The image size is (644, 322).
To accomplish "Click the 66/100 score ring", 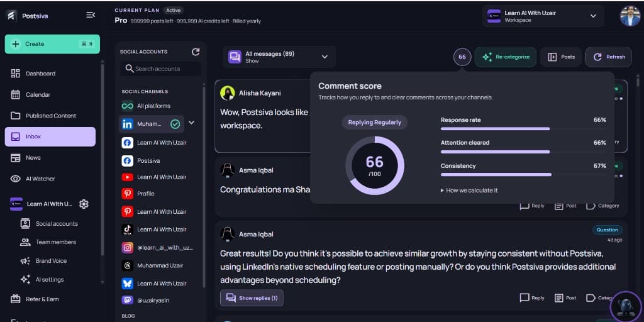I will coord(375,165).
